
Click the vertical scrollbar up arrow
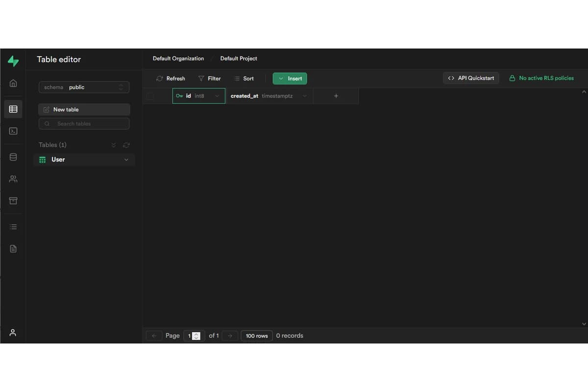pyautogui.click(x=584, y=92)
